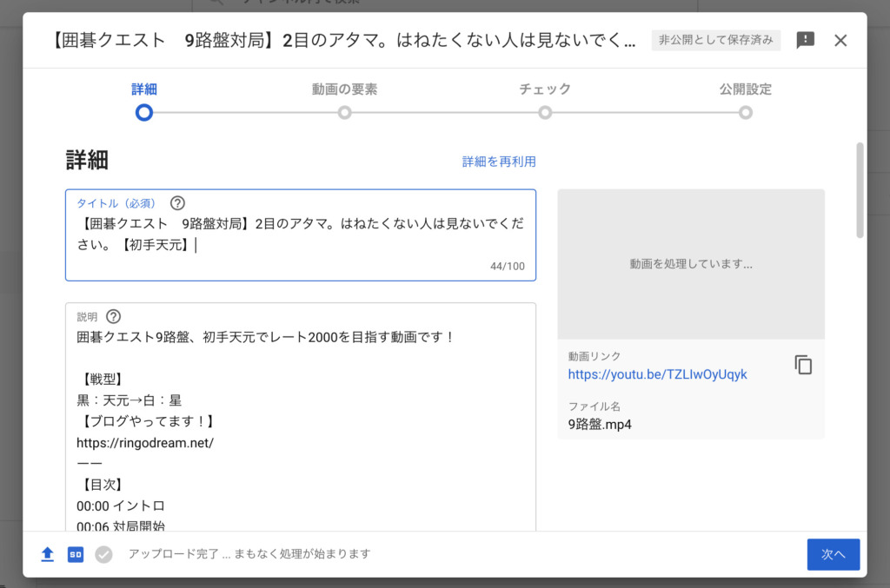Go to the 詳細 step tab
Viewport: 890px width, 588px height.
144,89
